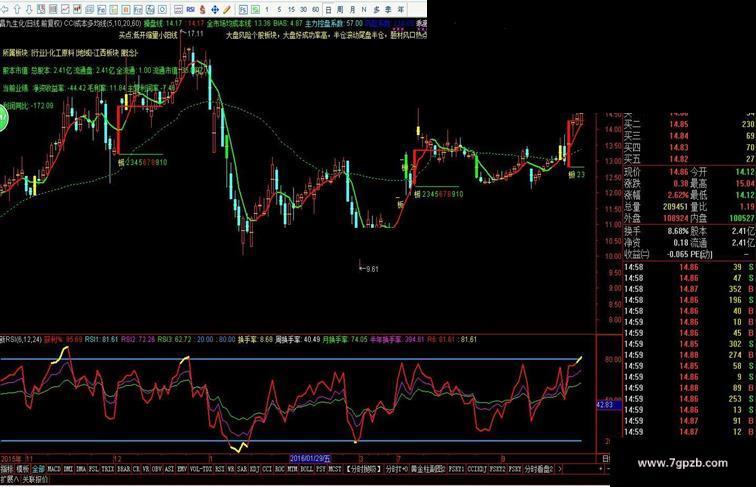Open the 模板 template tab
Screen dimensions: 756x487
[x=23, y=469]
